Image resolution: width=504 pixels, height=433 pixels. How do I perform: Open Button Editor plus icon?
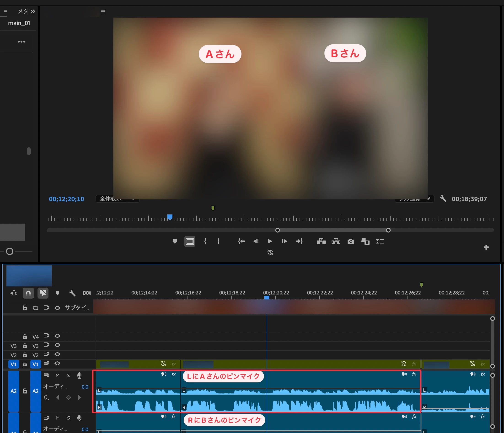pos(486,247)
